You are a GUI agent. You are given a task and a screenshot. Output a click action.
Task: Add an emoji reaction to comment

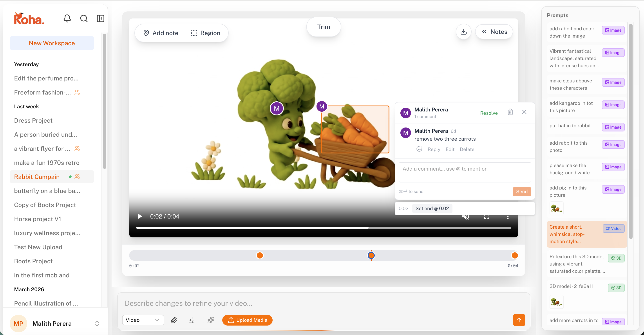pyautogui.click(x=419, y=149)
